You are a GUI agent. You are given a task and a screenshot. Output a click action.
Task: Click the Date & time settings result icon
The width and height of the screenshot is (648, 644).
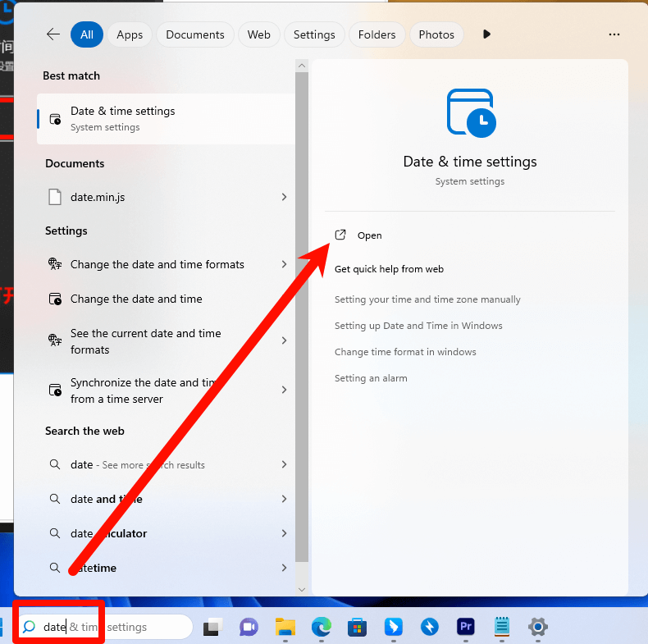(56, 119)
